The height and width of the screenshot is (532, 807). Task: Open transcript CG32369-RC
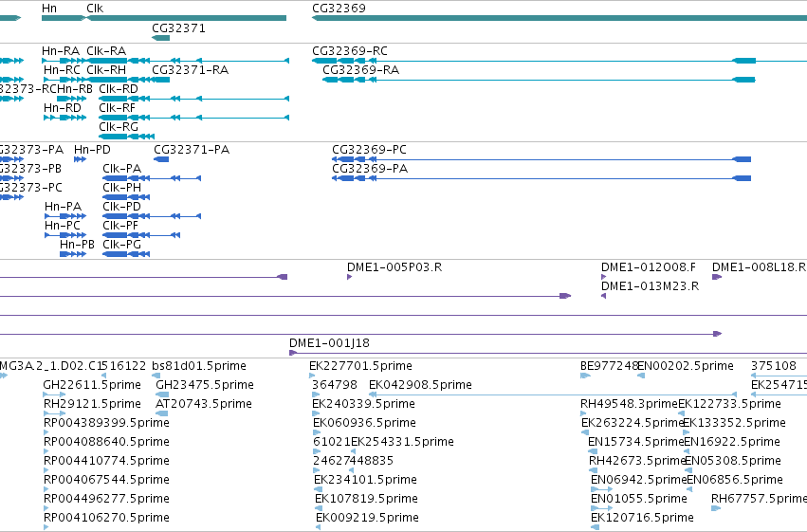tap(350, 51)
